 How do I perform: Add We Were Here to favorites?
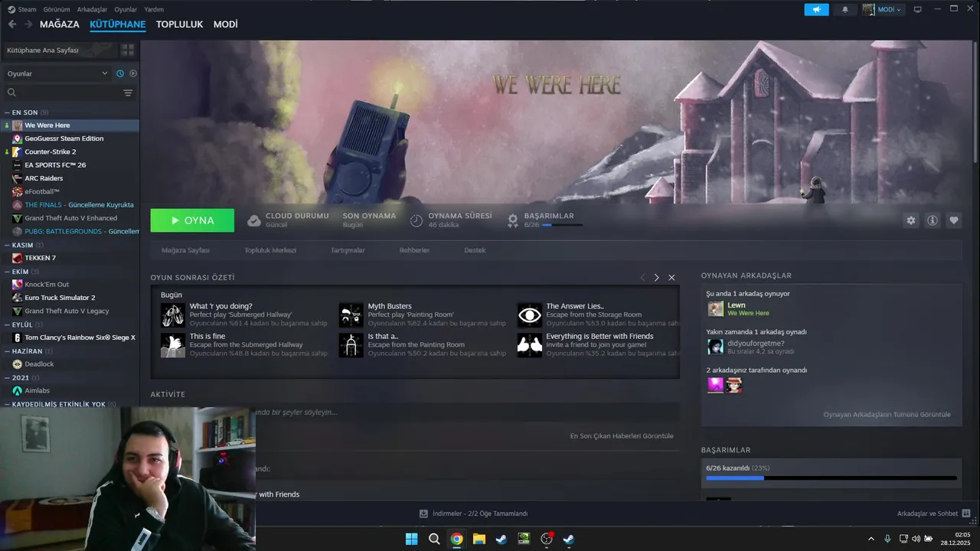[x=954, y=220]
